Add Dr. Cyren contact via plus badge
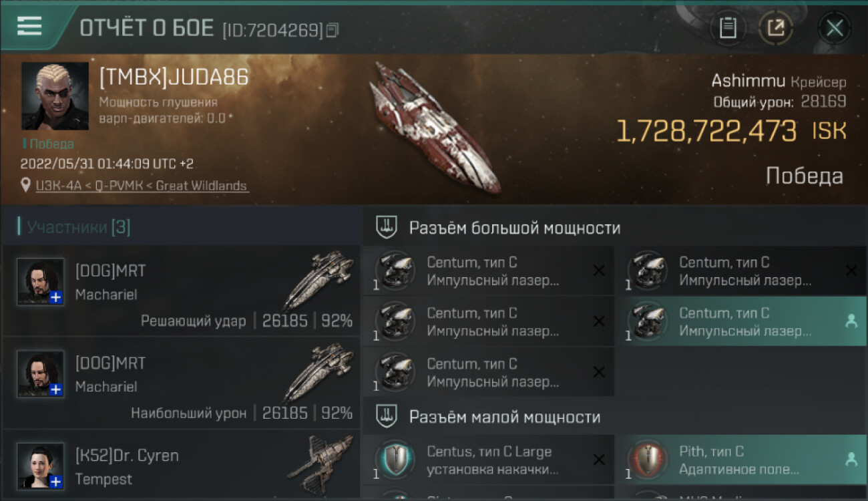Viewport: 868px width, 501px height. click(x=56, y=482)
